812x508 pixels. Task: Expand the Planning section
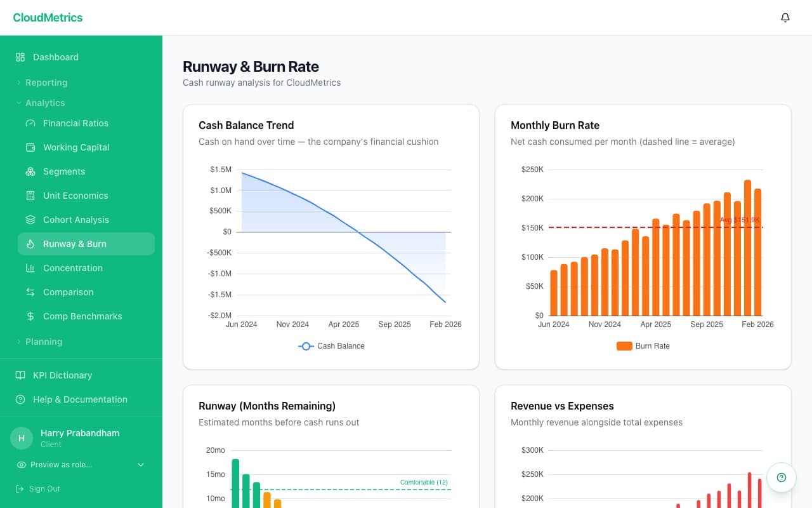click(44, 342)
